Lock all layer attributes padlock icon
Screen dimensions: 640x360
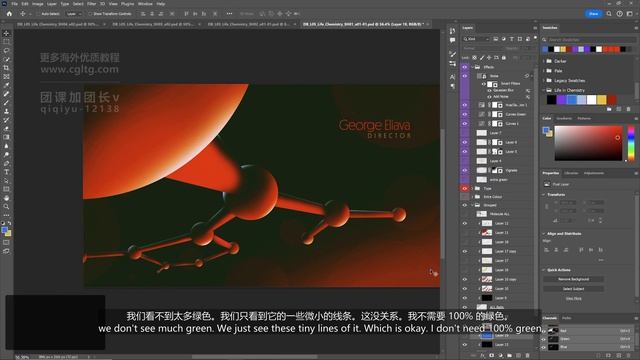click(x=504, y=58)
